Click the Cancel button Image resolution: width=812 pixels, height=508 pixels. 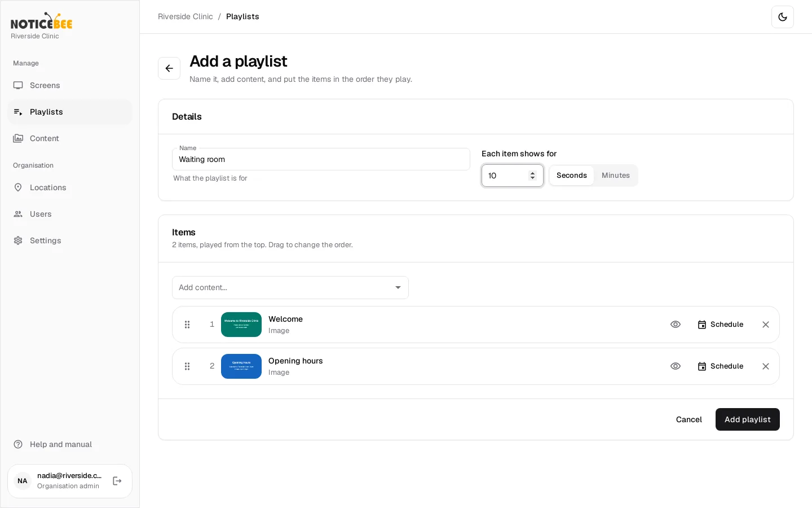click(x=689, y=419)
